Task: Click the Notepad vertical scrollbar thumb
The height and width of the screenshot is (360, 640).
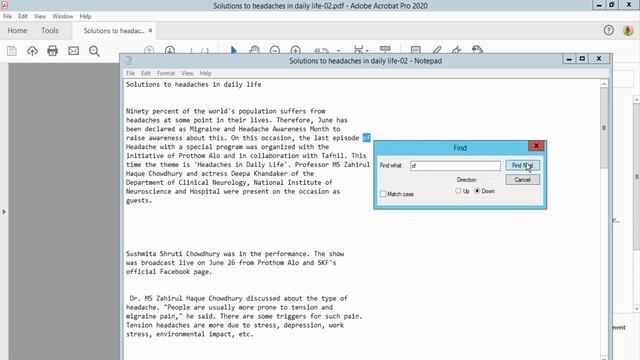Action: click(604, 128)
